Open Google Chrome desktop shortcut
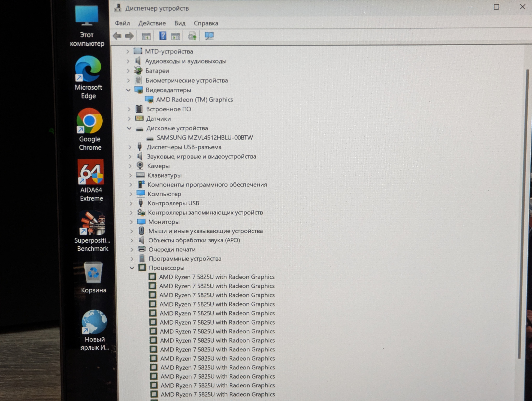The height and width of the screenshot is (401, 532). pyautogui.click(x=90, y=129)
